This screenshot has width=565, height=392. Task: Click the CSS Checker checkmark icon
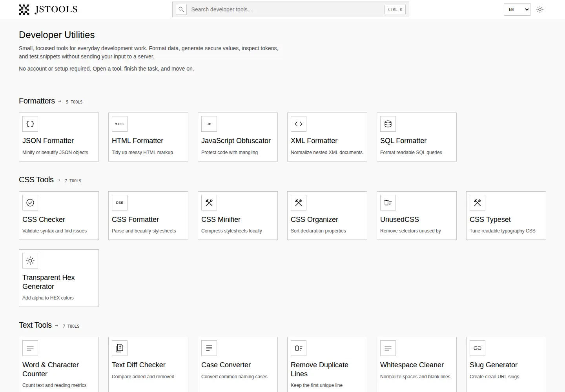tap(30, 203)
